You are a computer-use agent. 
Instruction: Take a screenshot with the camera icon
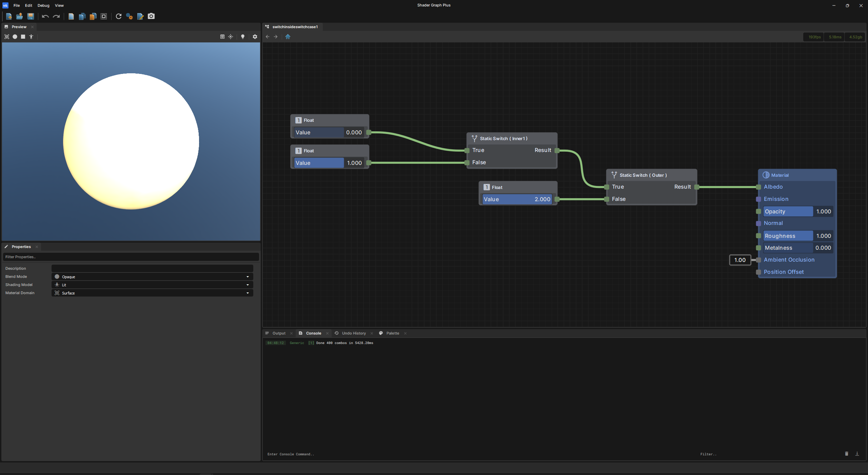(151, 16)
